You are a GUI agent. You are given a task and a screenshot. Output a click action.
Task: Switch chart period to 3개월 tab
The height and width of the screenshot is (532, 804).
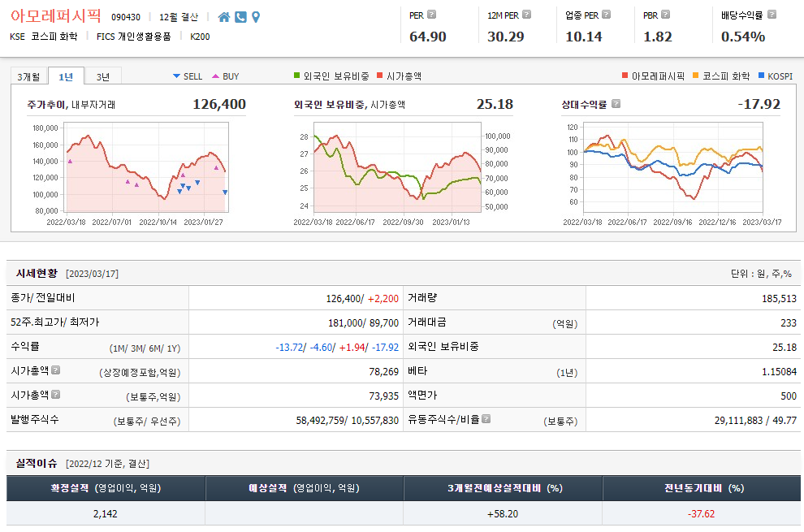pos(28,76)
